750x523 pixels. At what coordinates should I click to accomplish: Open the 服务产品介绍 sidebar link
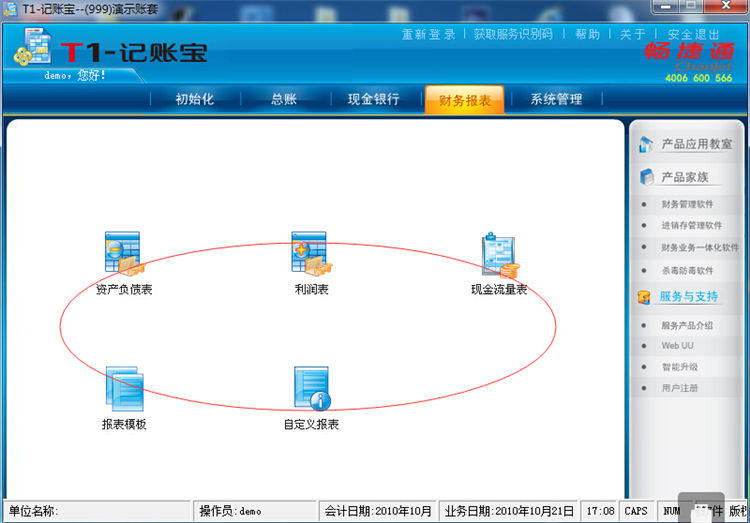click(x=687, y=325)
